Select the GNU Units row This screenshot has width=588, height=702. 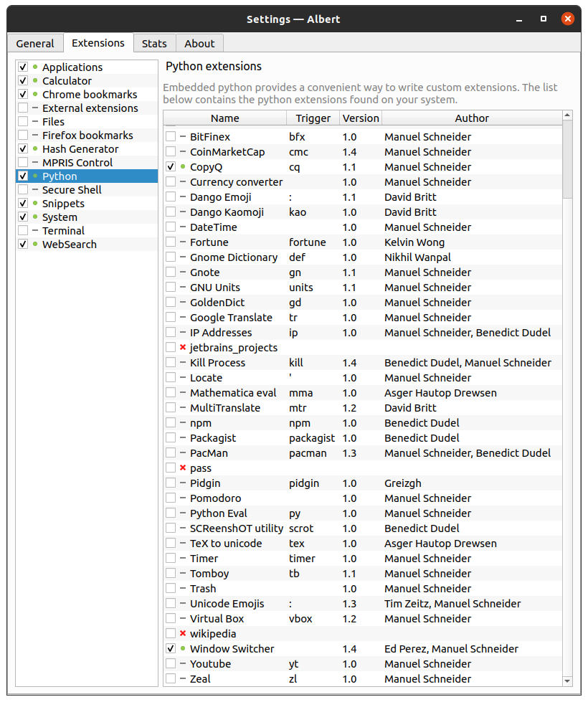[363, 288]
